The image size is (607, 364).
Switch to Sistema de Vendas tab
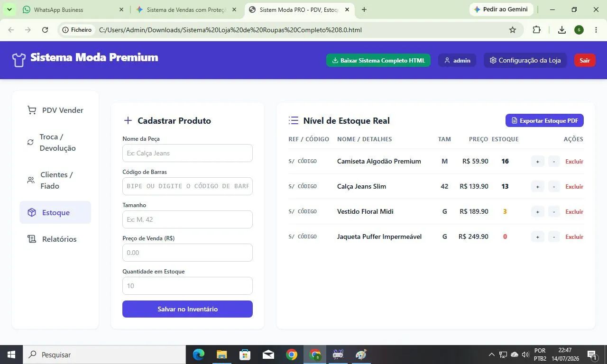coord(186,9)
